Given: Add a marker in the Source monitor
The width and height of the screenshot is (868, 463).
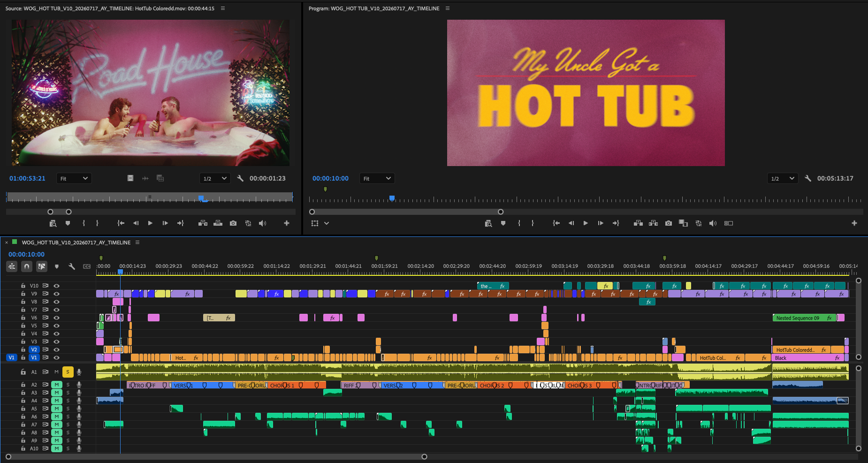Looking at the screenshot, I should 68,223.
